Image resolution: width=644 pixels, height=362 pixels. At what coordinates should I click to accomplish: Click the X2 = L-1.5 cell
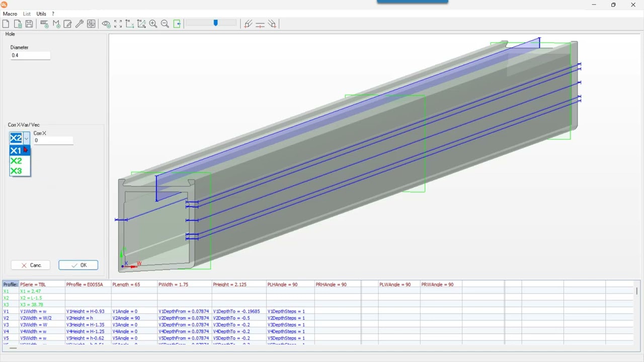(42, 298)
